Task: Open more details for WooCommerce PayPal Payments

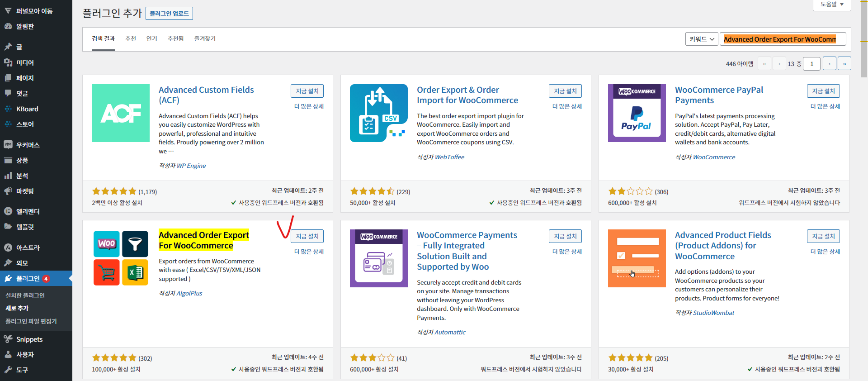Action: pyautogui.click(x=825, y=106)
